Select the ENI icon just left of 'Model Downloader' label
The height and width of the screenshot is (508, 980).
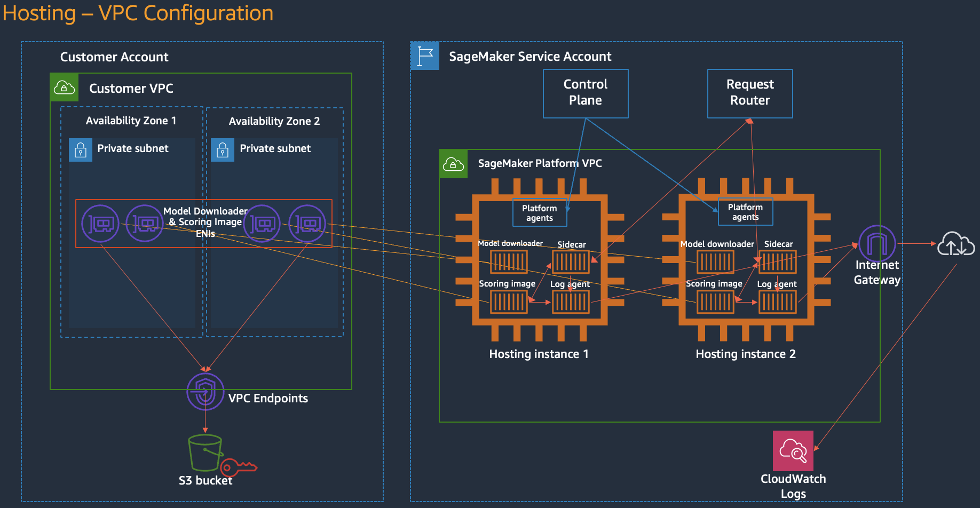coord(145,224)
